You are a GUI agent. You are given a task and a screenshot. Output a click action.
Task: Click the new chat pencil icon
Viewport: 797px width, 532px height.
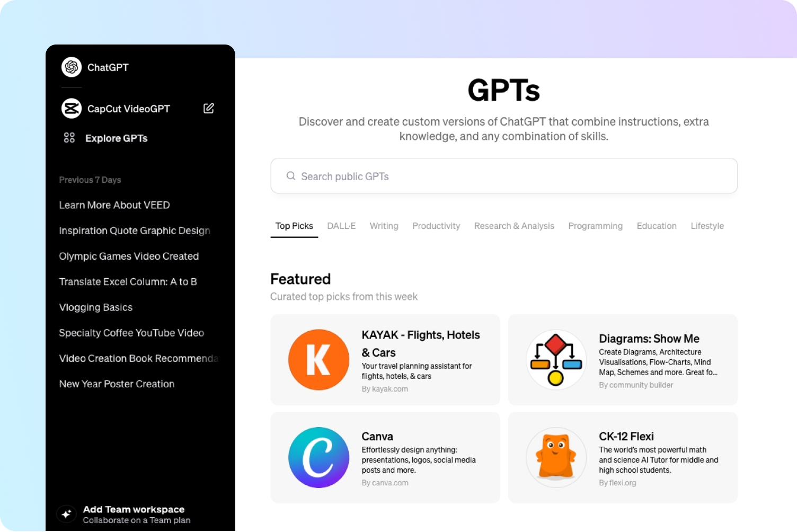point(208,108)
